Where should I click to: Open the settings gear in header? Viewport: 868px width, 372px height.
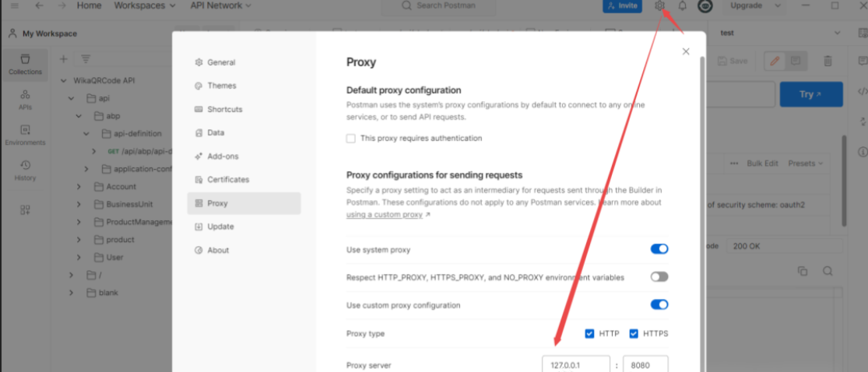click(x=659, y=5)
